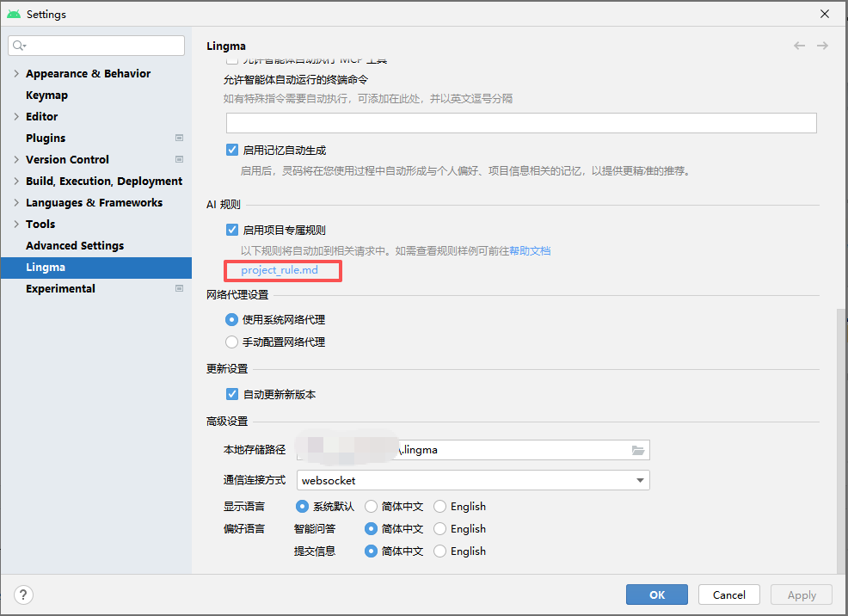Open search history dropdown arrow in search box
This screenshot has width=848, height=616.
click(x=25, y=46)
